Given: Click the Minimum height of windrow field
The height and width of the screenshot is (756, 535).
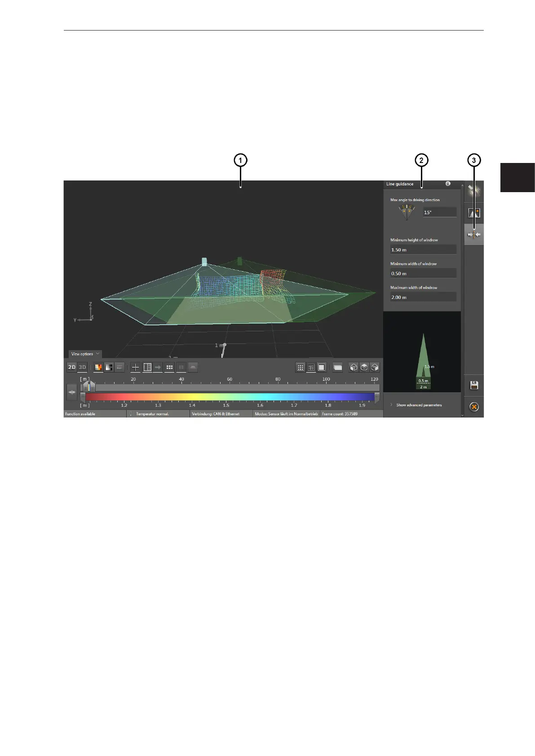Looking at the screenshot, I should [x=423, y=250].
